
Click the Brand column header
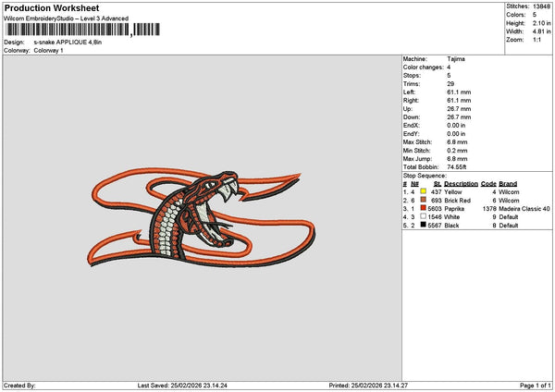tap(508, 183)
